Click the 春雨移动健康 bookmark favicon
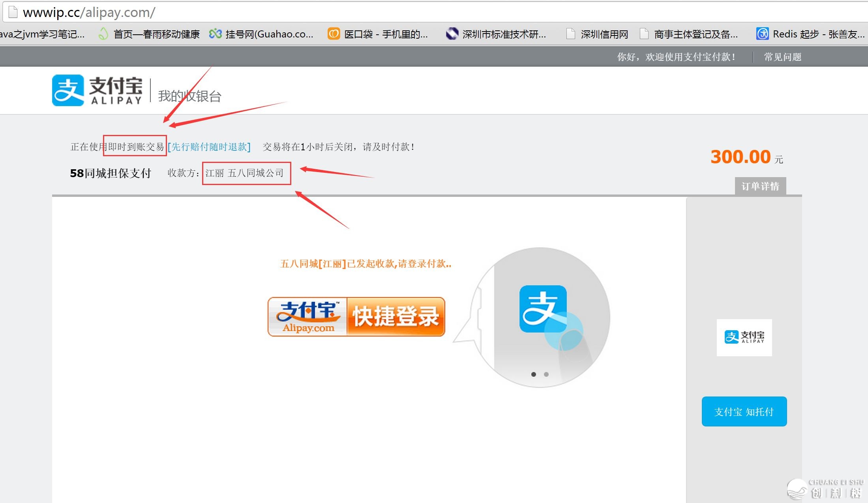Viewport: 868px width, 503px height. click(103, 34)
